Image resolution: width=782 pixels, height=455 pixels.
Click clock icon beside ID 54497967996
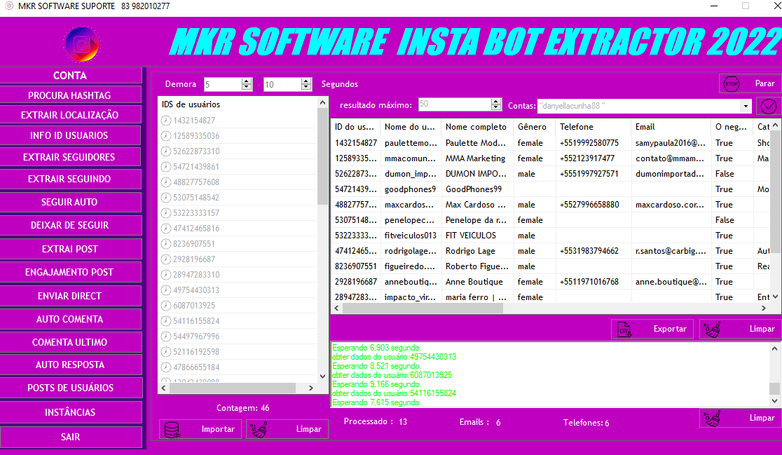pyautogui.click(x=166, y=337)
